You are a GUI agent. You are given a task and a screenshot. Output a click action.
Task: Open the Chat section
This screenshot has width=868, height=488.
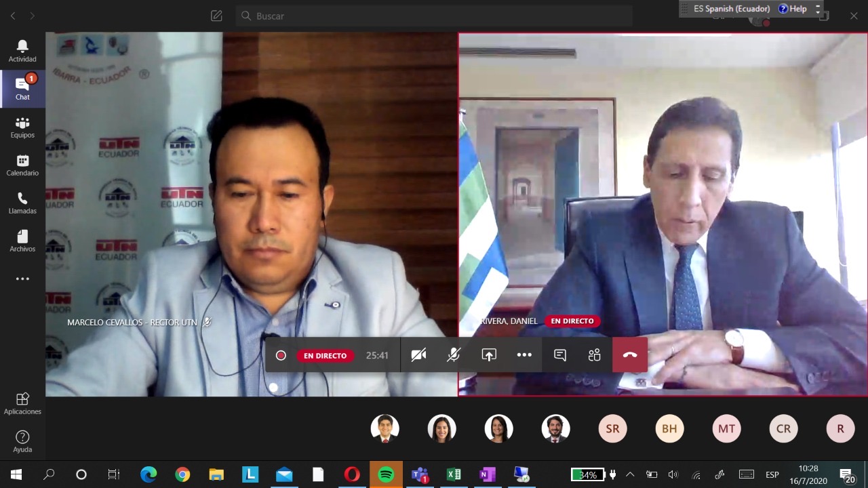pyautogui.click(x=22, y=89)
